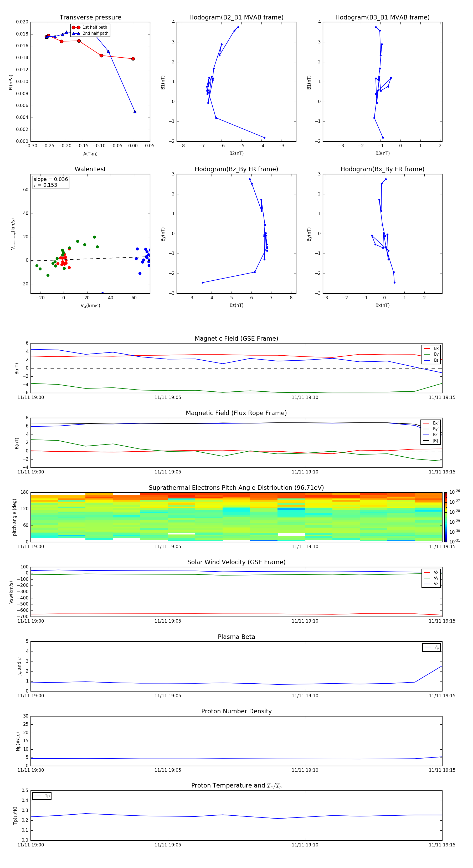Click the '10^-31' colorbar label
This screenshot has height=868, width=473.
[455, 542]
